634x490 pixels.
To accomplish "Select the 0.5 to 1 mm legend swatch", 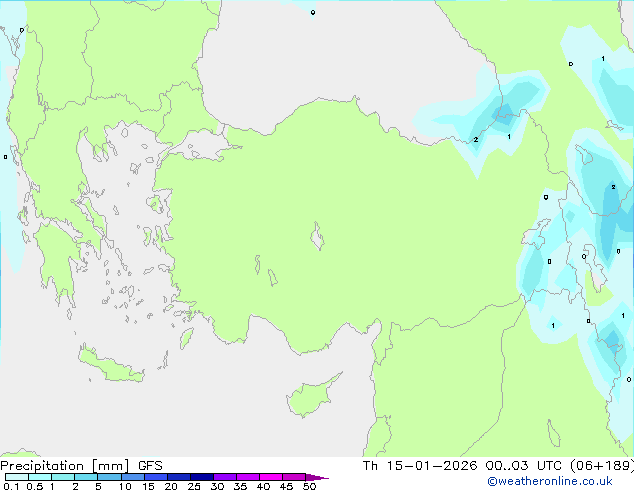I will coord(40,477).
